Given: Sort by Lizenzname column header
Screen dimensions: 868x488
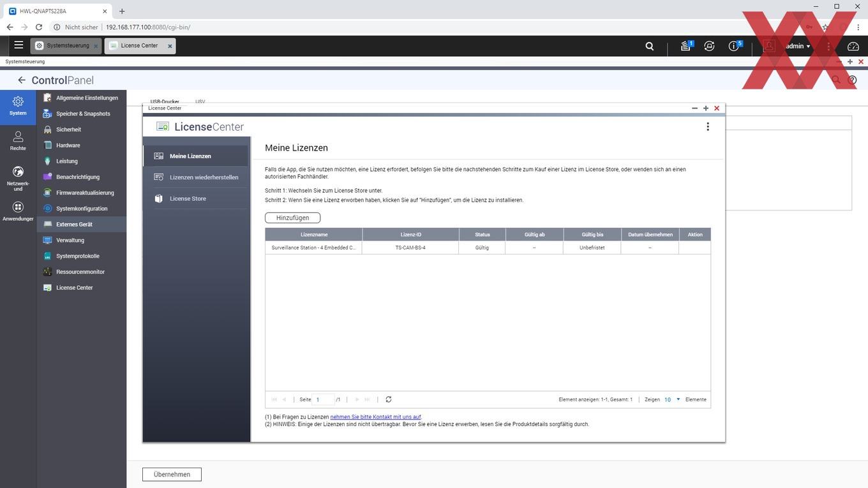Looking at the screenshot, I should coord(314,234).
